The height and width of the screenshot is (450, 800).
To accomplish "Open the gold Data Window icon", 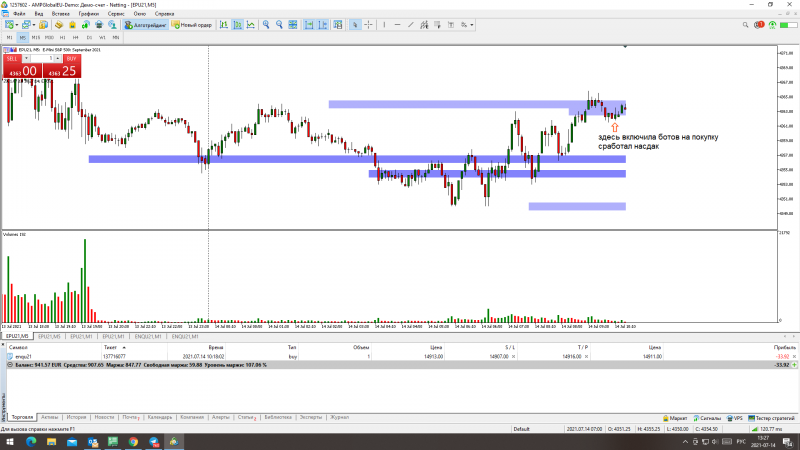I will click(x=59, y=24).
